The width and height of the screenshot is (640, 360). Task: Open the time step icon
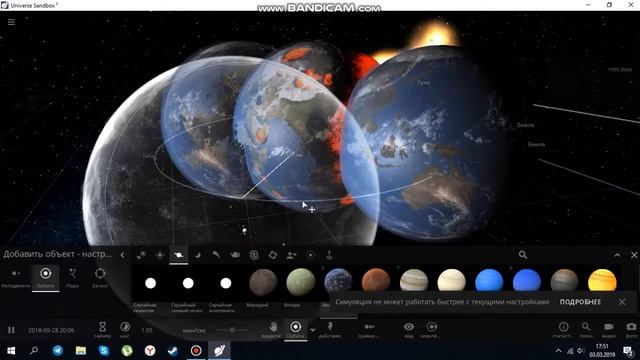click(125, 329)
